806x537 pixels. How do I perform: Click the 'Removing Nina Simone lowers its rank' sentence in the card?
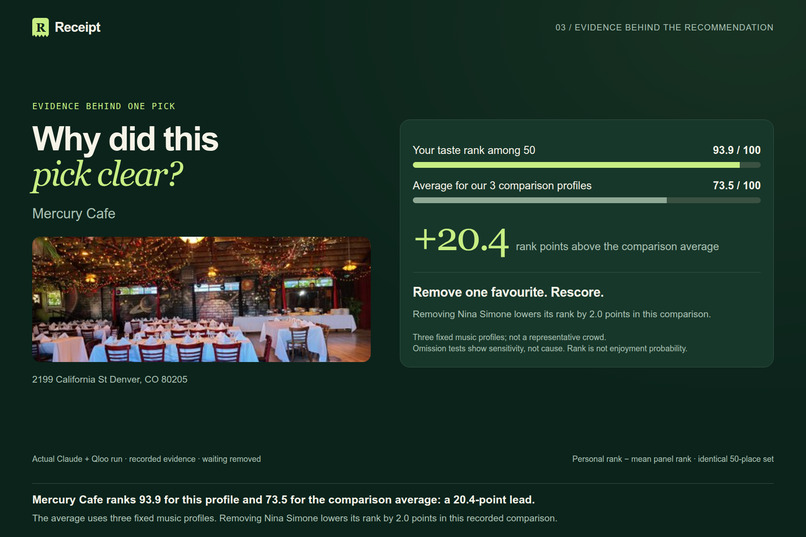click(561, 314)
